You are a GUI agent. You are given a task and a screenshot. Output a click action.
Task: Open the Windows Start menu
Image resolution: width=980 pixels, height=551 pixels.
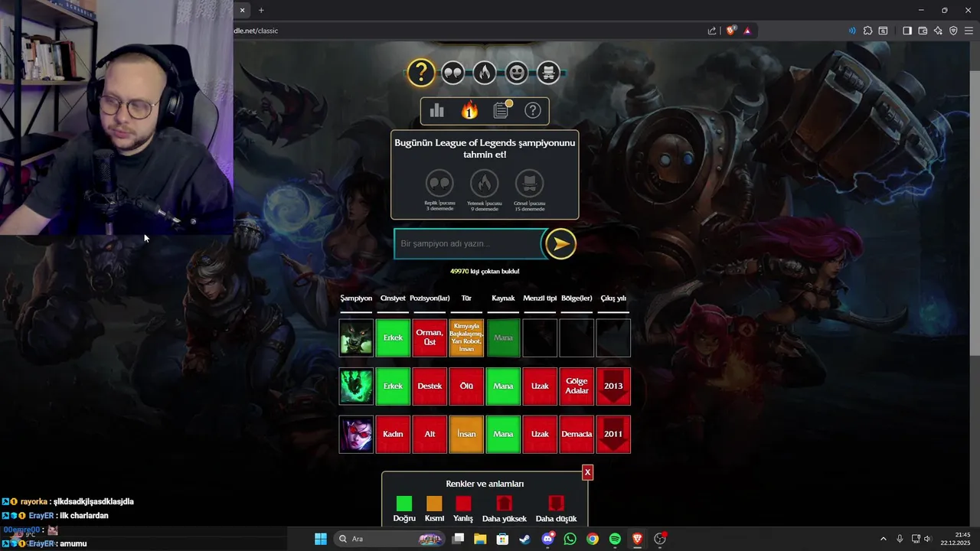coord(321,539)
